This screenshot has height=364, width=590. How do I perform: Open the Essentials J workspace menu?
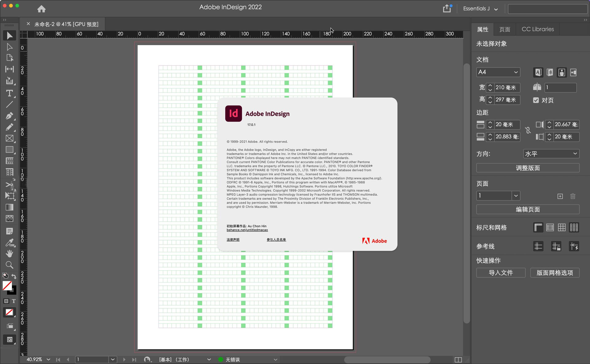pyautogui.click(x=480, y=9)
